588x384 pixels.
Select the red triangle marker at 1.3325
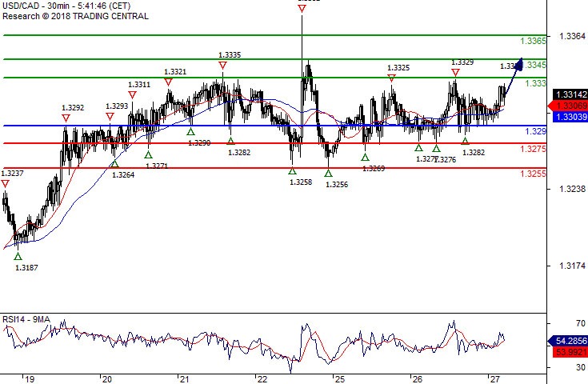[391, 78]
